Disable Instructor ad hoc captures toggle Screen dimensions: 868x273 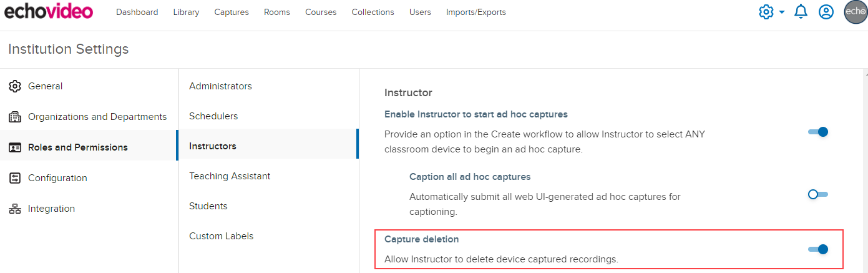click(x=817, y=132)
